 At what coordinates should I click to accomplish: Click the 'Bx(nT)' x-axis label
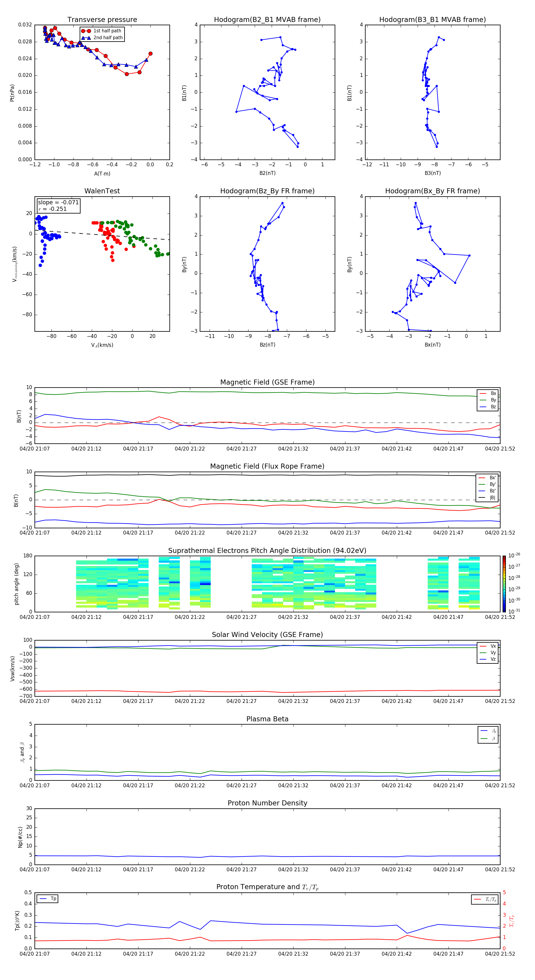(432, 345)
